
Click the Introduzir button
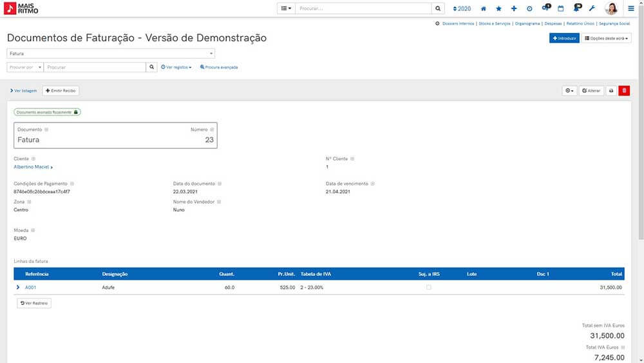click(x=564, y=39)
